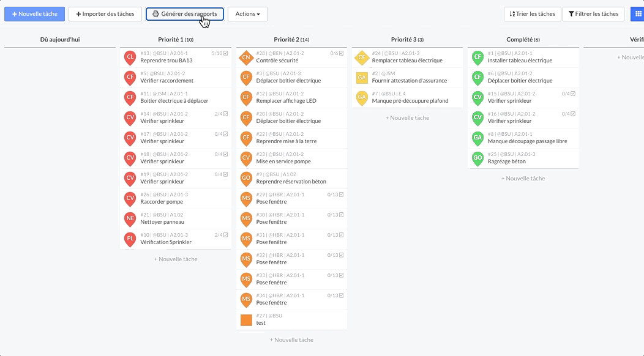This screenshot has width=644, height=356.
Task: Open checklist 0/4 on completed task #16
Action: (569, 114)
